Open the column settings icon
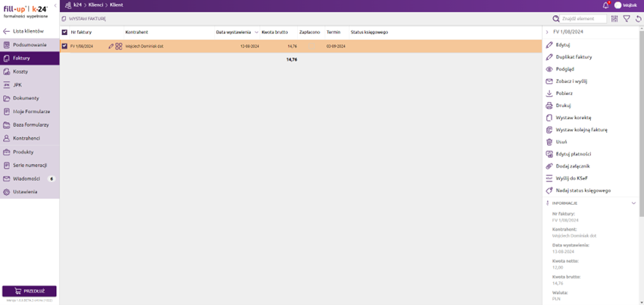This screenshot has height=305, width=644. (614, 18)
